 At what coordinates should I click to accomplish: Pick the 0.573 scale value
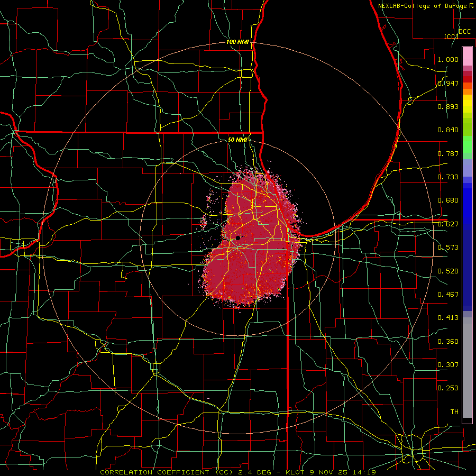pyautogui.click(x=448, y=248)
